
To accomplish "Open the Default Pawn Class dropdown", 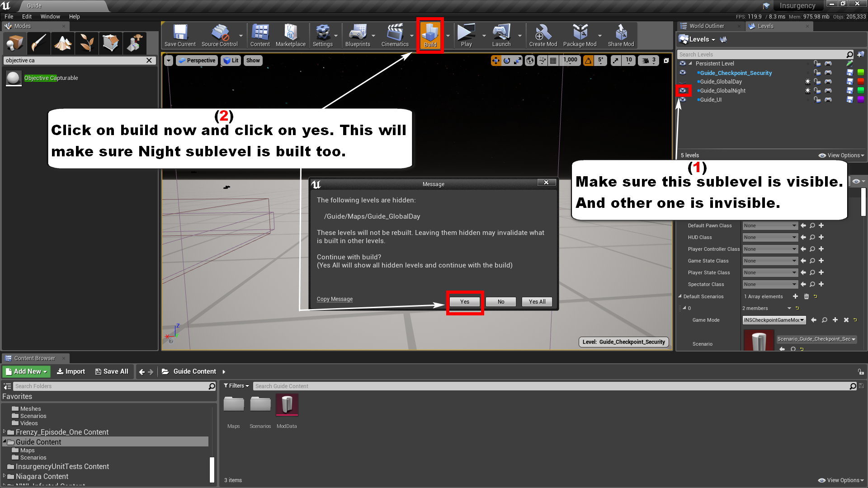I will [770, 225].
